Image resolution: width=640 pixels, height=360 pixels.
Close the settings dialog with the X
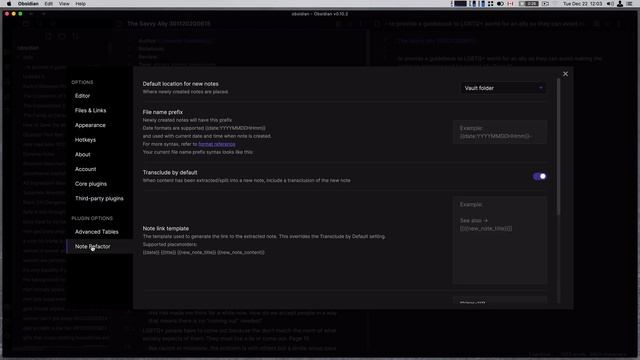[565, 74]
